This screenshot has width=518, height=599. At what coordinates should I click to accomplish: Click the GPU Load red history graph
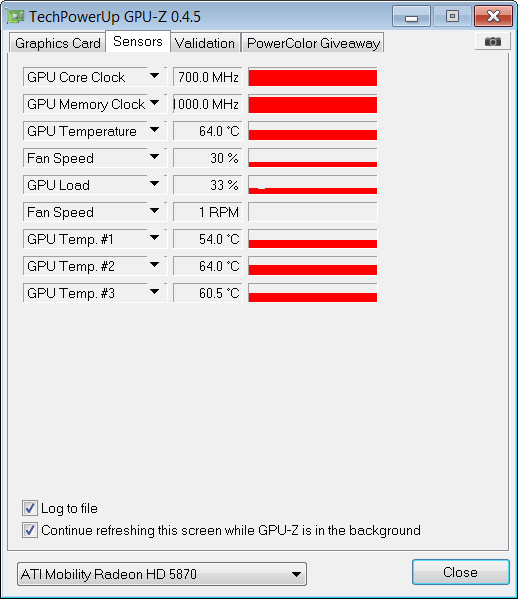pyautogui.click(x=312, y=185)
